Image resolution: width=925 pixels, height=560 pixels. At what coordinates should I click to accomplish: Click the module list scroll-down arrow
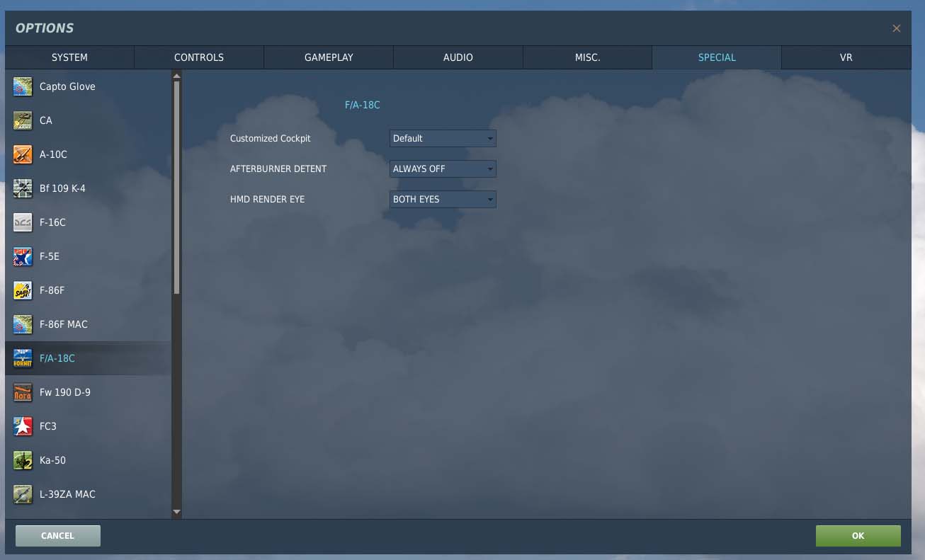(177, 512)
